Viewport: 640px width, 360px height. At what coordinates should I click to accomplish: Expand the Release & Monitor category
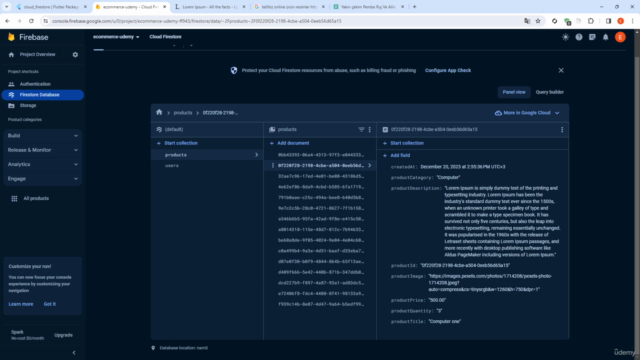click(42, 150)
